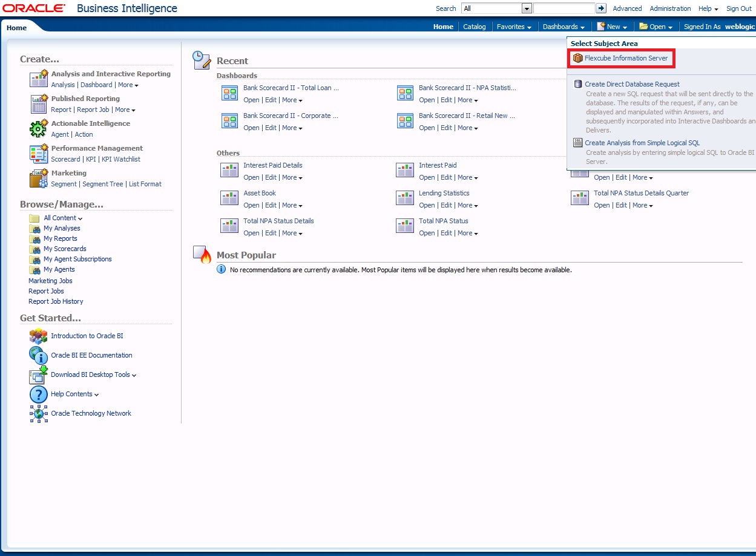Click Bank Scorecard II - Total Loan dashboard icon
The height and width of the screenshot is (556, 756).
point(229,93)
